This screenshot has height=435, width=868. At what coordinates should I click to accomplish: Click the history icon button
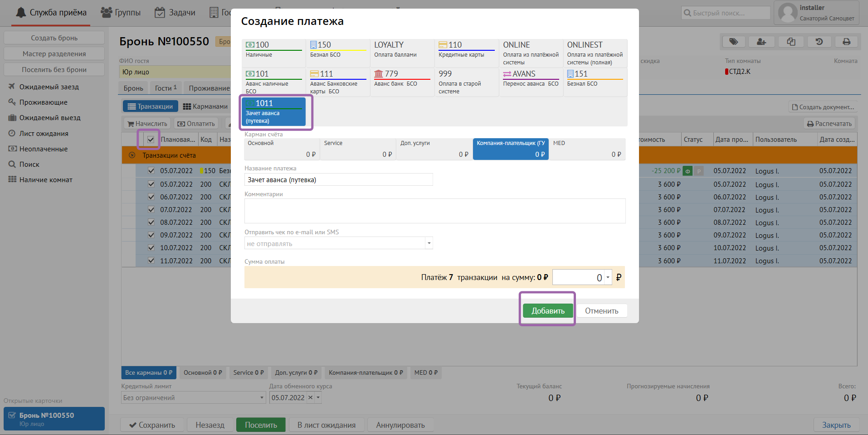[x=819, y=42]
